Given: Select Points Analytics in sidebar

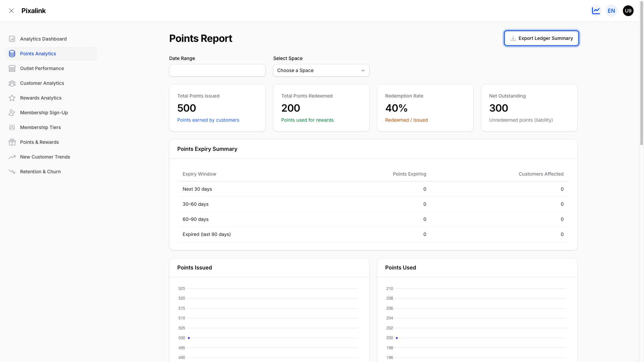Looking at the screenshot, I should point(51,54).
